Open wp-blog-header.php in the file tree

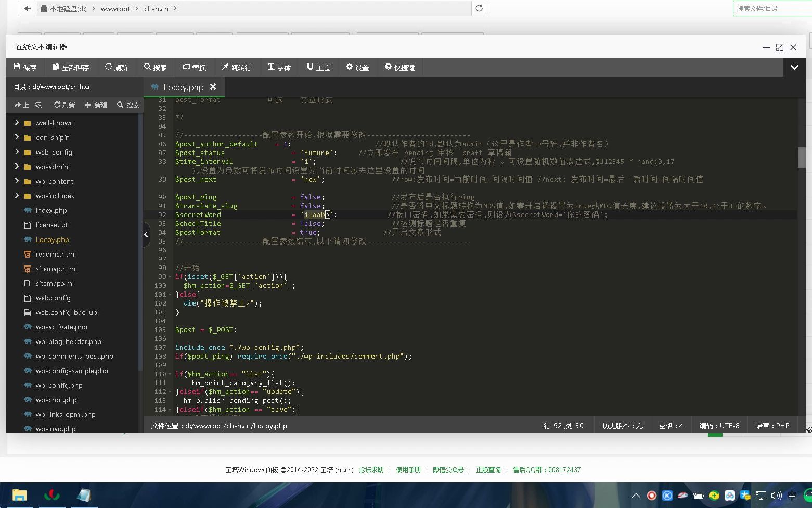point(68,341)
